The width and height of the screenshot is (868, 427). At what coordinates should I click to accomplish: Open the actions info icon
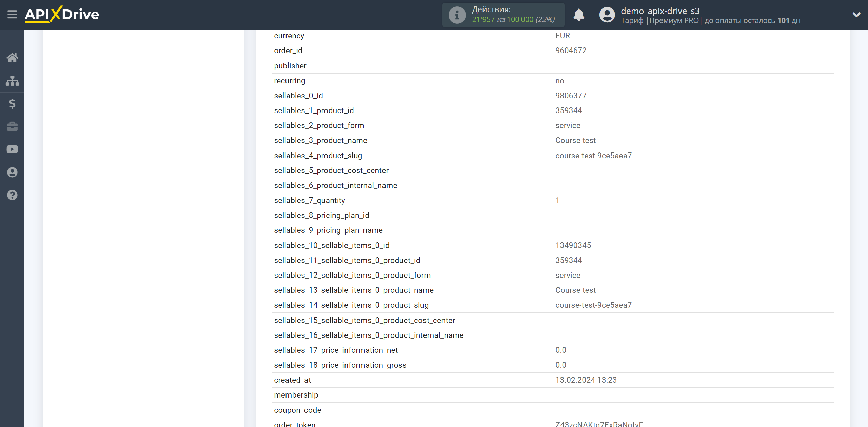pos(457,15)
